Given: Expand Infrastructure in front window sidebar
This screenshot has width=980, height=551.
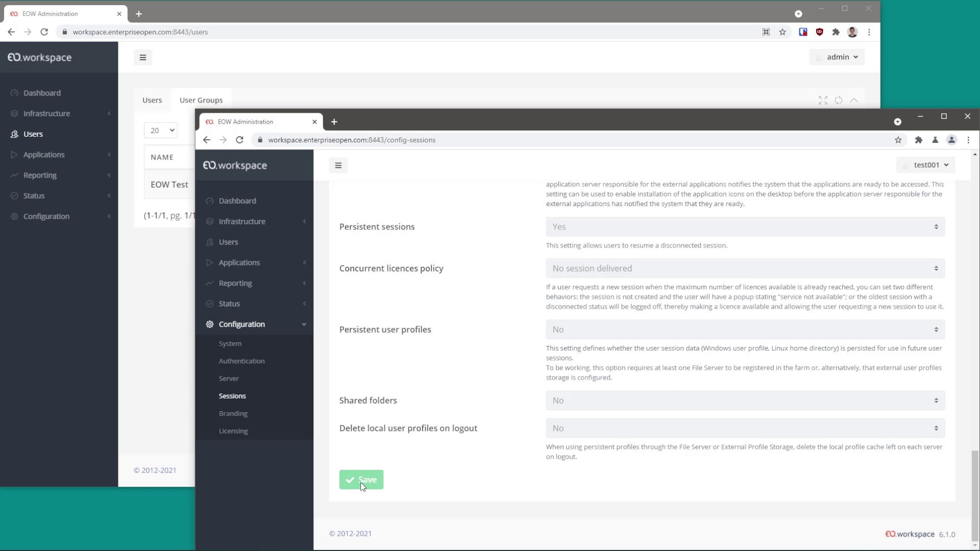Looking at the screenshot, I should pyautogui.click(x=254, y=221).
